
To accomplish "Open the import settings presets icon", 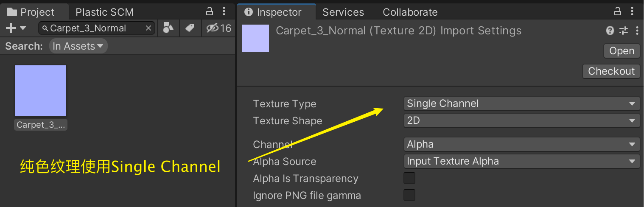I will (x=623, y=31).
